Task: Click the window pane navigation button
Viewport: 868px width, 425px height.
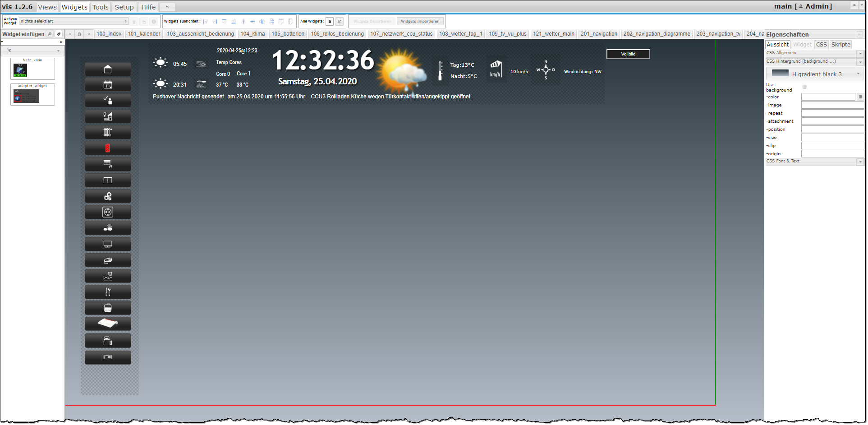Action: [x=108, y=180]
